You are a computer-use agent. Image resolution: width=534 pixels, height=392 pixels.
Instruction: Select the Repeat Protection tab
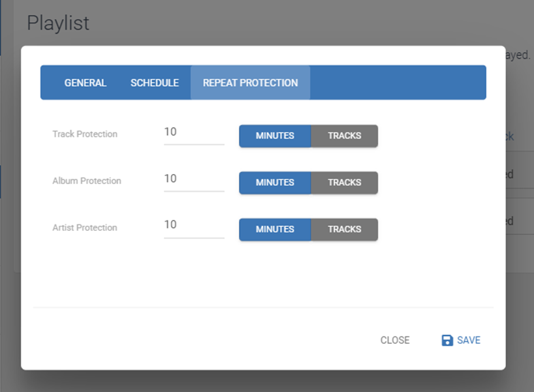coord(250,83)
